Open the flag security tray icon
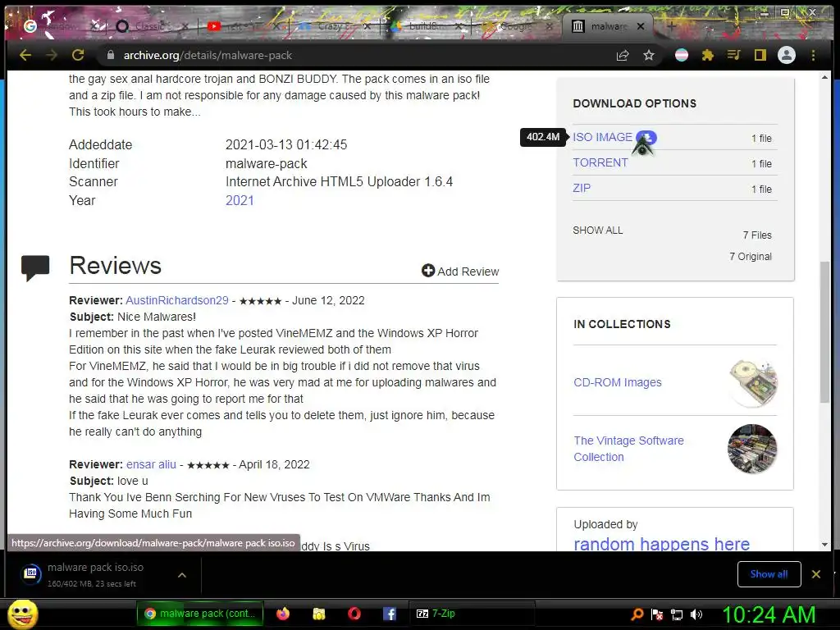 point(657,614)
